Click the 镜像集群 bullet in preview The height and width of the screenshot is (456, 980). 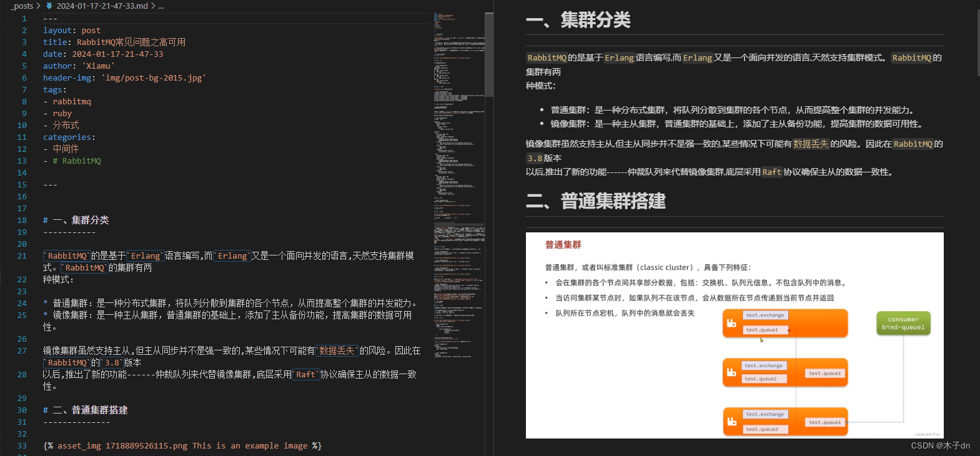(736, 124)
